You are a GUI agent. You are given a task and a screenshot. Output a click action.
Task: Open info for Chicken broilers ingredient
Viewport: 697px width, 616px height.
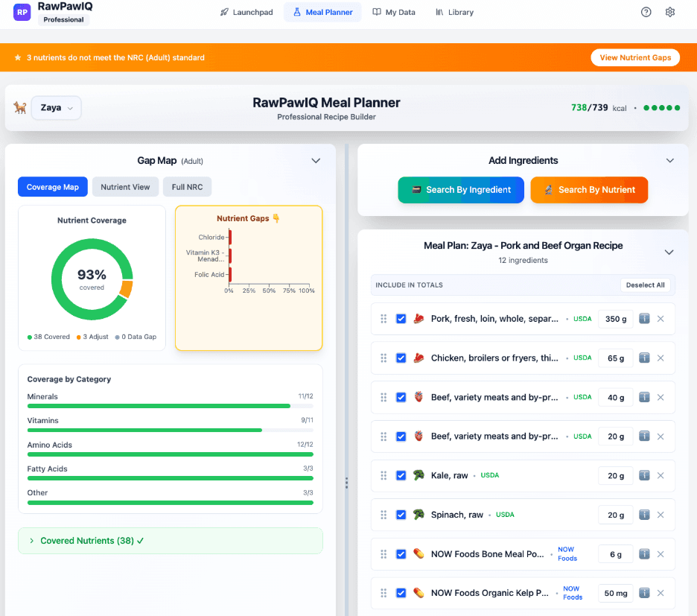(644, 358)
